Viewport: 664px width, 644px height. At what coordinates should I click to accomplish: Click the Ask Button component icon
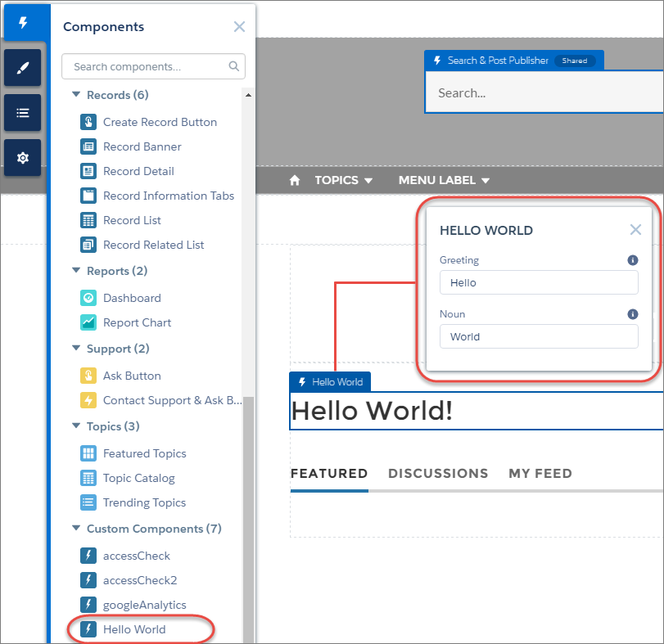click(x=88, y=376)
